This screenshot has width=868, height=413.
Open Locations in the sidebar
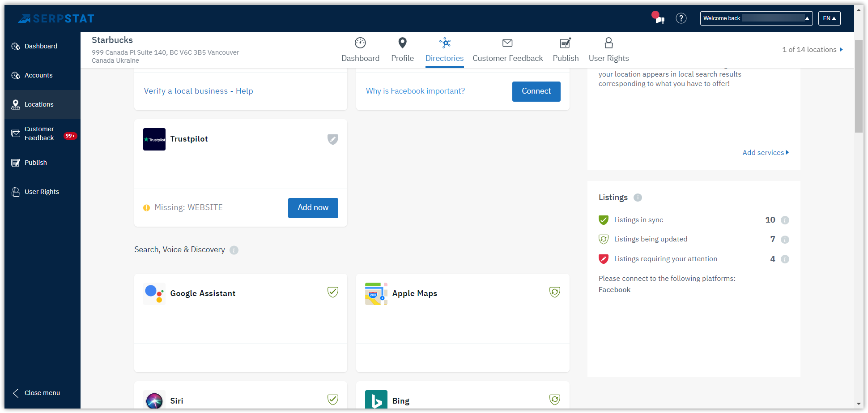(x=43, y=104)
